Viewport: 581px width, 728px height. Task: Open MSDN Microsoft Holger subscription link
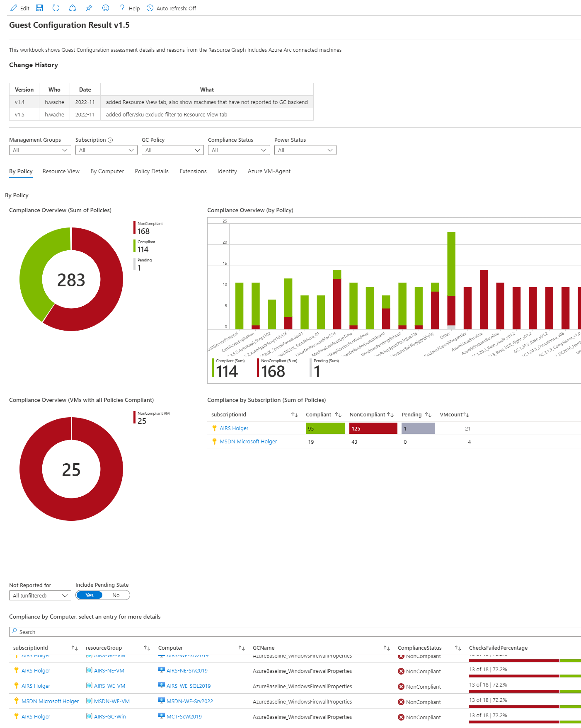[x=248, y=442]
